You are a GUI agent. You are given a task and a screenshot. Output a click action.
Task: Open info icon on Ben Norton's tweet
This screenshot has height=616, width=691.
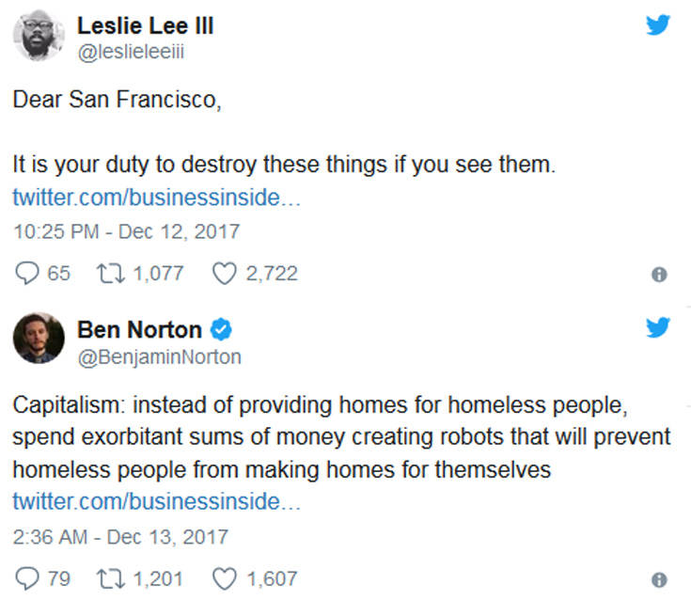click(659, 580)
